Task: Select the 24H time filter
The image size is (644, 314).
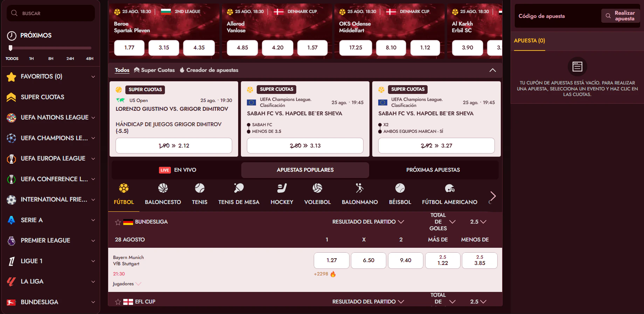Action: click(x=70, y=59)
